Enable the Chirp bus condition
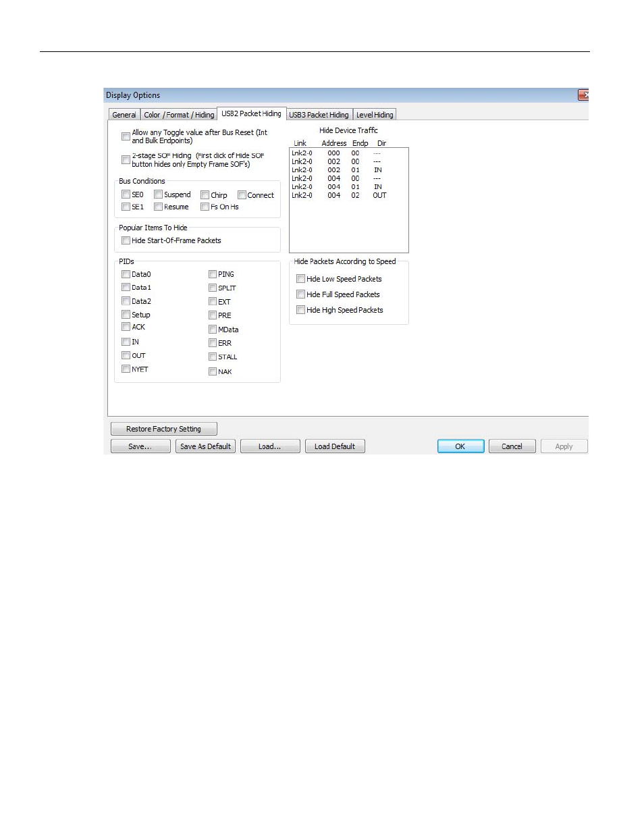The image size is (644, 834). 205,195
